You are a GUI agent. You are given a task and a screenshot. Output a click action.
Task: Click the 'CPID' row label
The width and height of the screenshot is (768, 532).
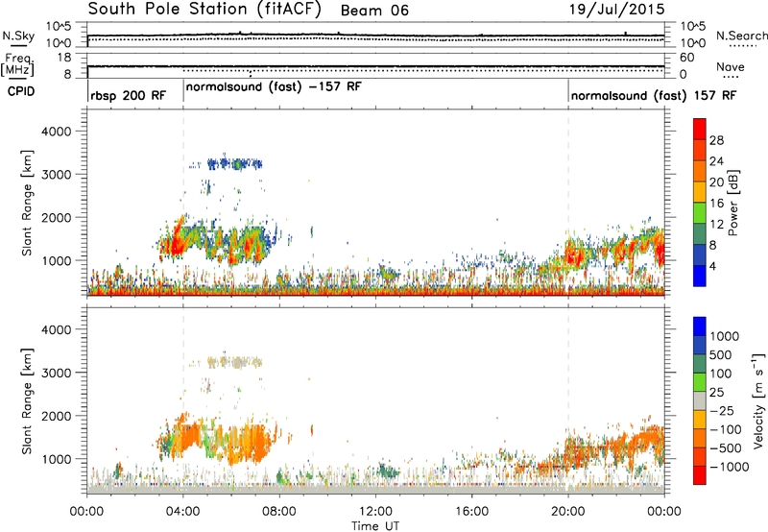click(21, 91)
